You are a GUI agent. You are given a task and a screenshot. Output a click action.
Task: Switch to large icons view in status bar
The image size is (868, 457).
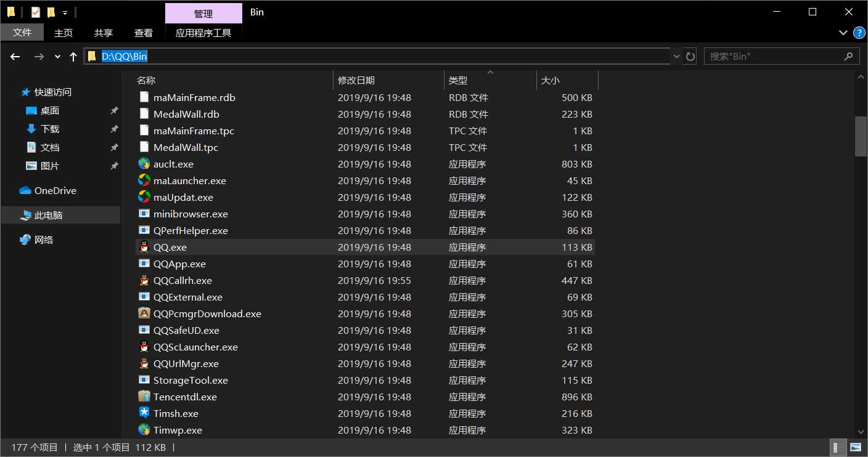click(856, 447)
